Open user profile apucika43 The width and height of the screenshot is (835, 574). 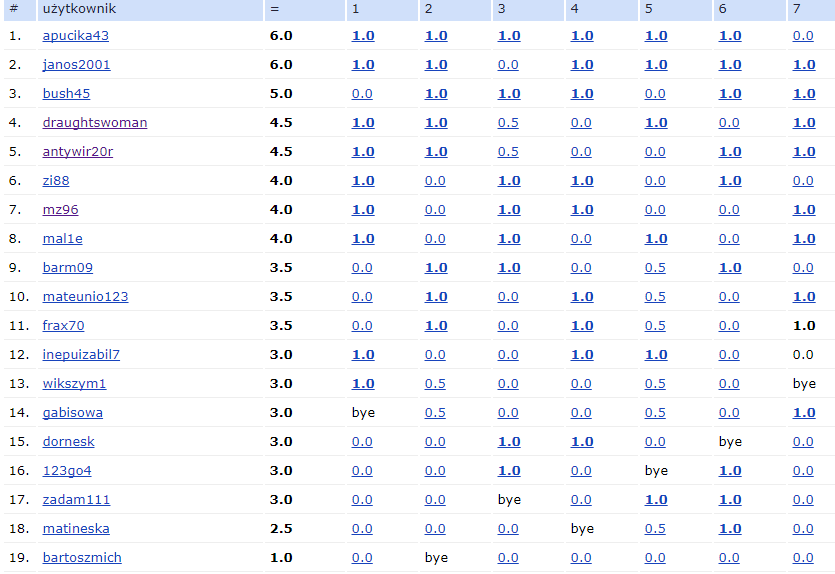tap(76, 36)
